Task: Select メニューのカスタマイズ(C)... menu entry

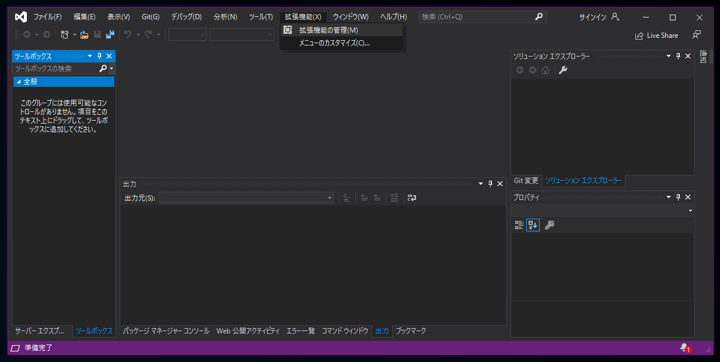Action: coord(342,43)
